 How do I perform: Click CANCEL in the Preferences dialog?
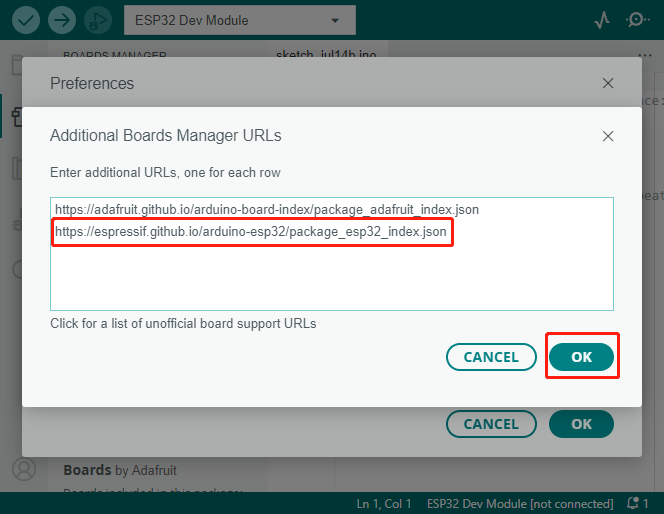(491, 424)
